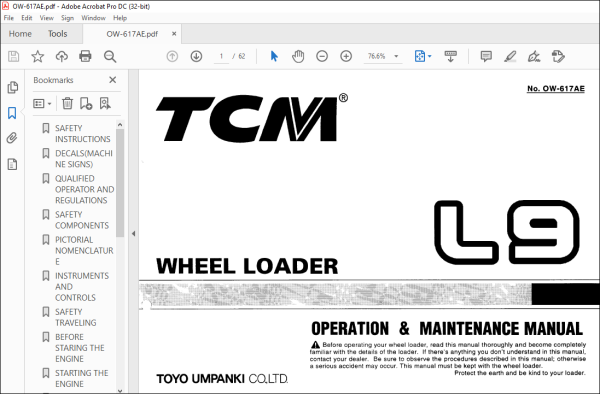This screenshot has height=394, width=600.
Task: Open the Attachments paperclip panel
Action: (x=12, y=138)
